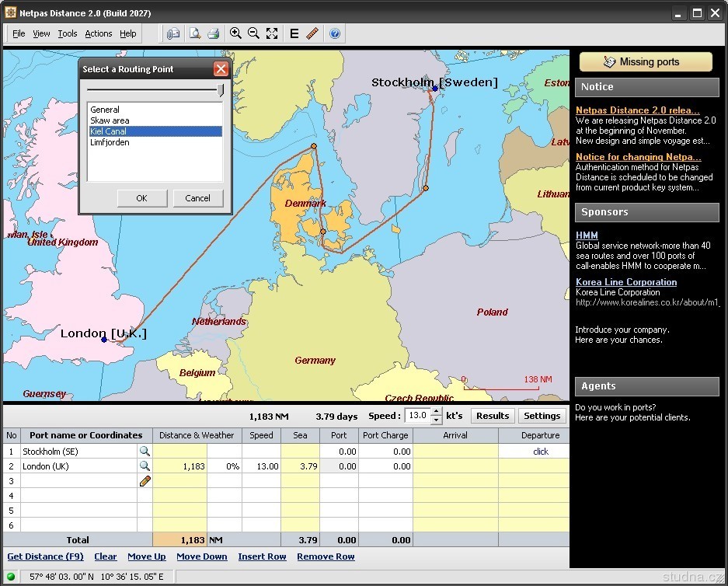Click the mail attachment toolbar icon
Image resolution: width=728 pixels, height=586 pixels.
[173, 33]
